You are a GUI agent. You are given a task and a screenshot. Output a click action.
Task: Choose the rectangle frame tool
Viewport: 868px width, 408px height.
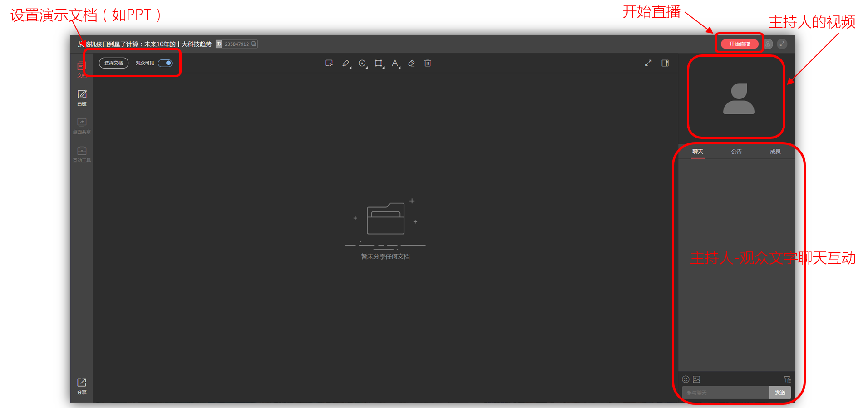click(x=379, y=64)
